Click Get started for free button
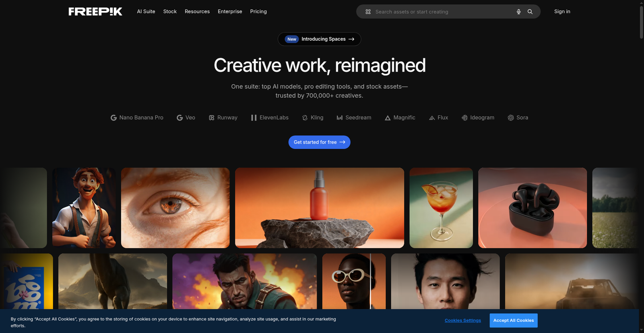 (x=319, y=142)
